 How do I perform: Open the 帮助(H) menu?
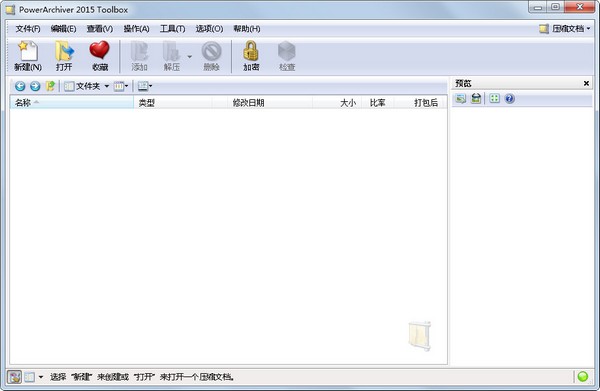(247, 29)
